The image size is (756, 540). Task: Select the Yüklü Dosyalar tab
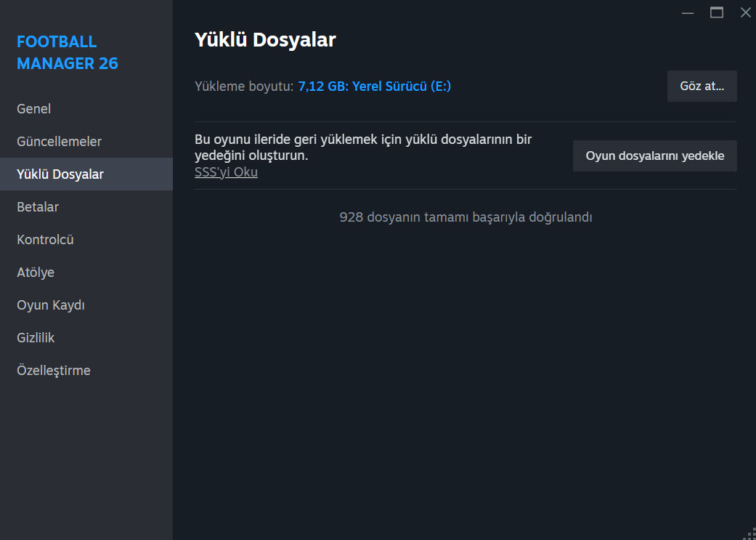(60, 174)
